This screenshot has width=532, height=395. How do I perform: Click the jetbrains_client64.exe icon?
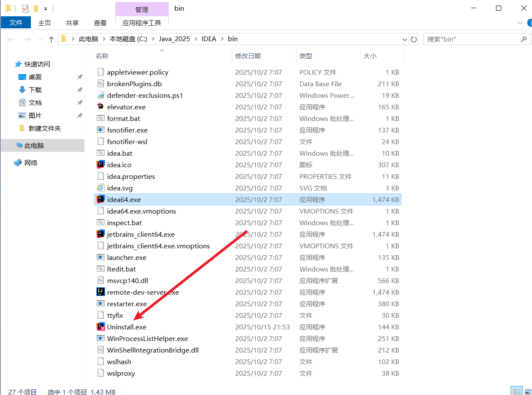click(101, 234)
